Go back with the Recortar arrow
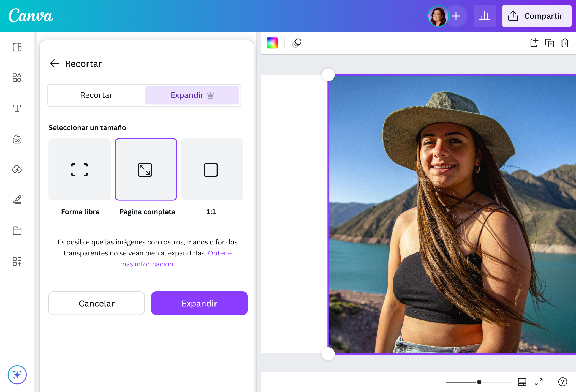 click(55, 64)
